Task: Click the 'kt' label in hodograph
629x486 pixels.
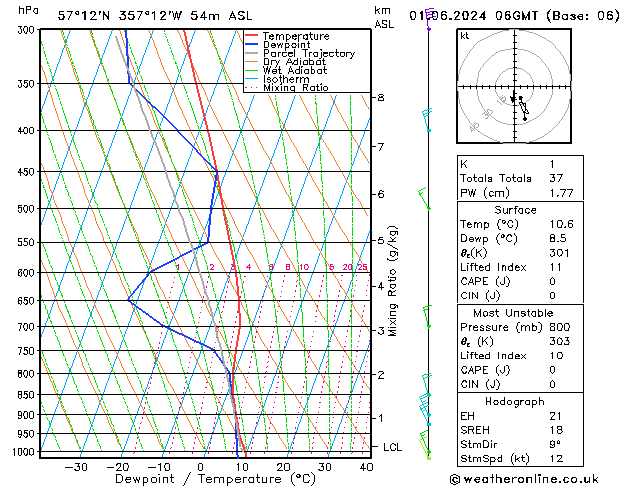Action: (465, 36)
